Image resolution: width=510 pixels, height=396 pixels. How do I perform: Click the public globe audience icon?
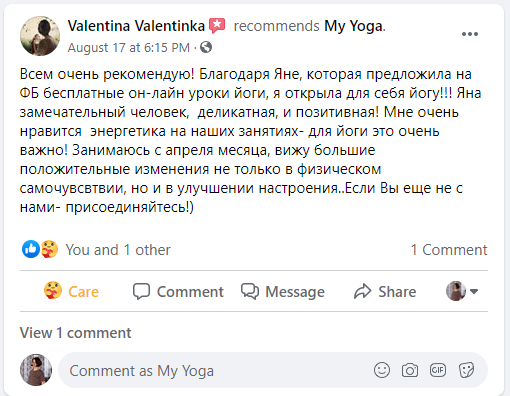(206, 47)
